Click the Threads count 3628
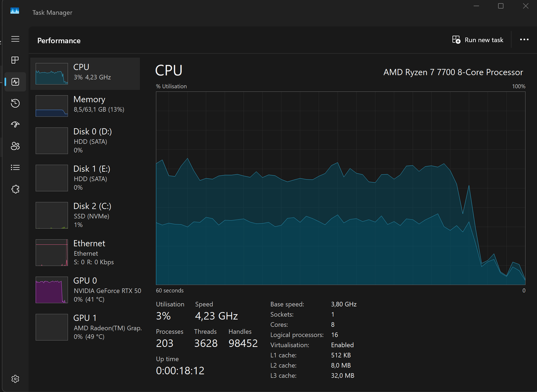 coord(206,343)
